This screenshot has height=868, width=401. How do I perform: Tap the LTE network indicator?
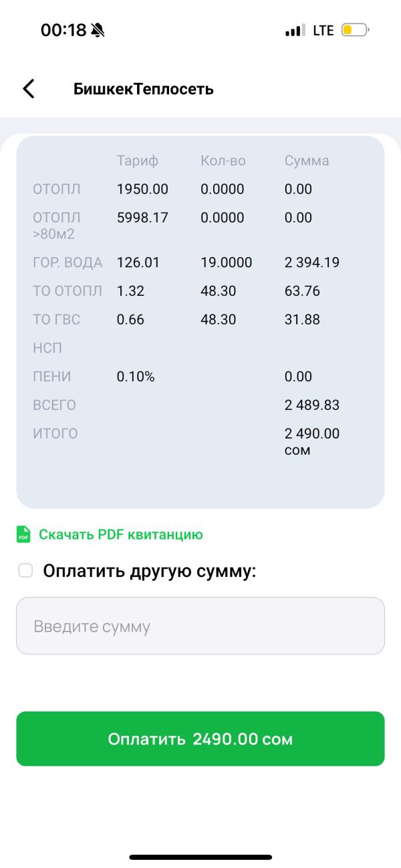[323, 30]
